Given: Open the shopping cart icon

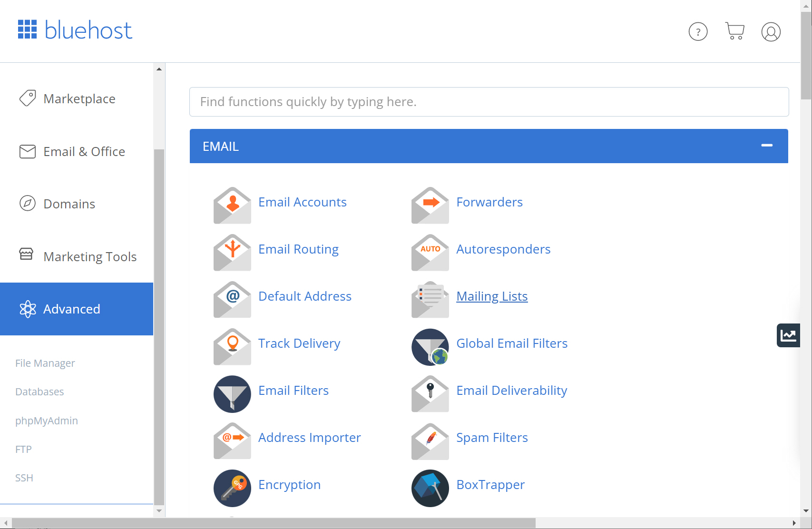Looking at the screenshot, I should point(734,31).
